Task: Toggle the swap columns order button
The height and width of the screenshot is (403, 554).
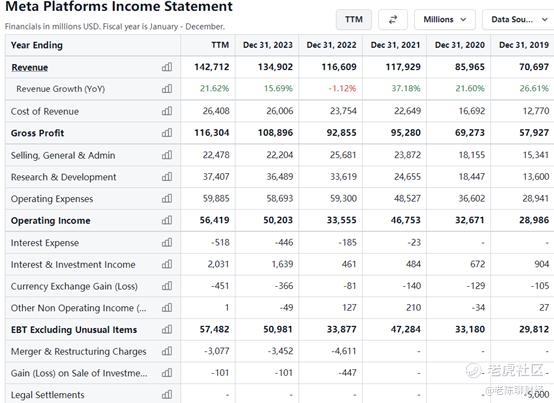Action: [x=393, y=19]
